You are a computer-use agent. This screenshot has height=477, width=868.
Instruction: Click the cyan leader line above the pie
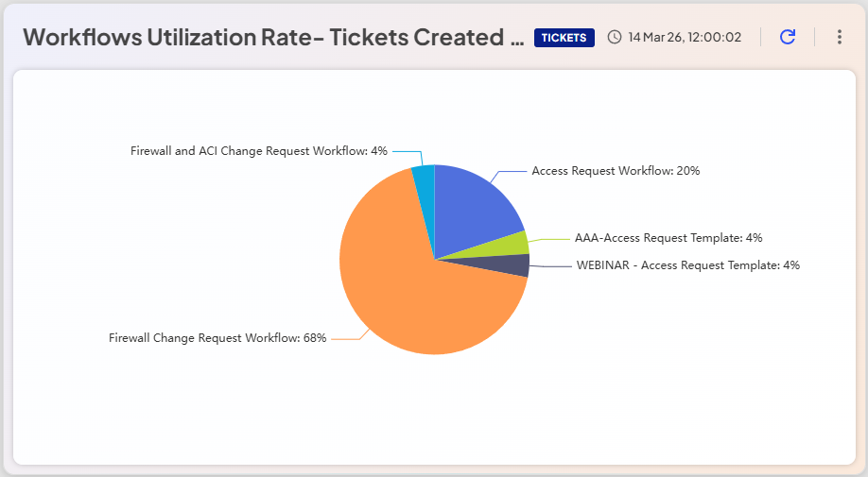pyautogui.click(x=408, y=150)
